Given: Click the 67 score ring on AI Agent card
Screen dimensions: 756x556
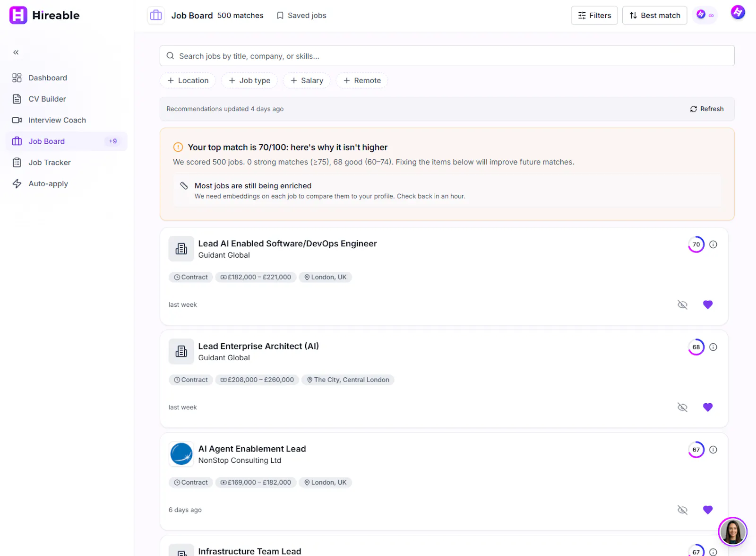Looking at the screenshot, I should [x=696, y=450].
